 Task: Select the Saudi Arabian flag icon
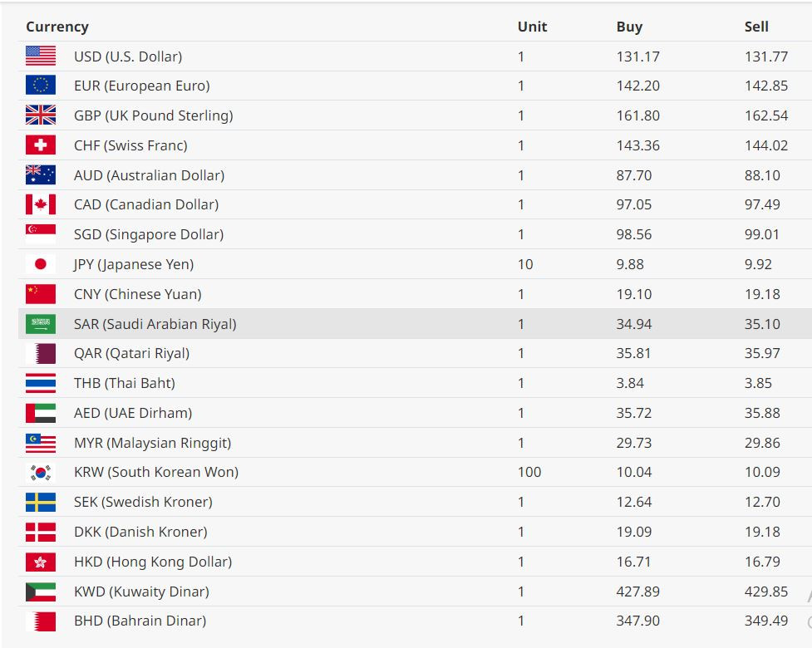pyautogui.click(x=41, y=323)
